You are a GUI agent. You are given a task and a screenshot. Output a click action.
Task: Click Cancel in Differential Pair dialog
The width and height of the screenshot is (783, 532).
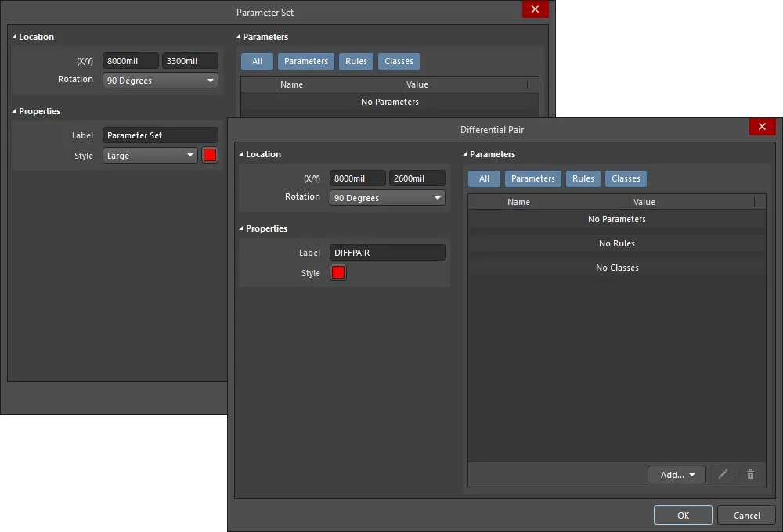pos(746,516)
